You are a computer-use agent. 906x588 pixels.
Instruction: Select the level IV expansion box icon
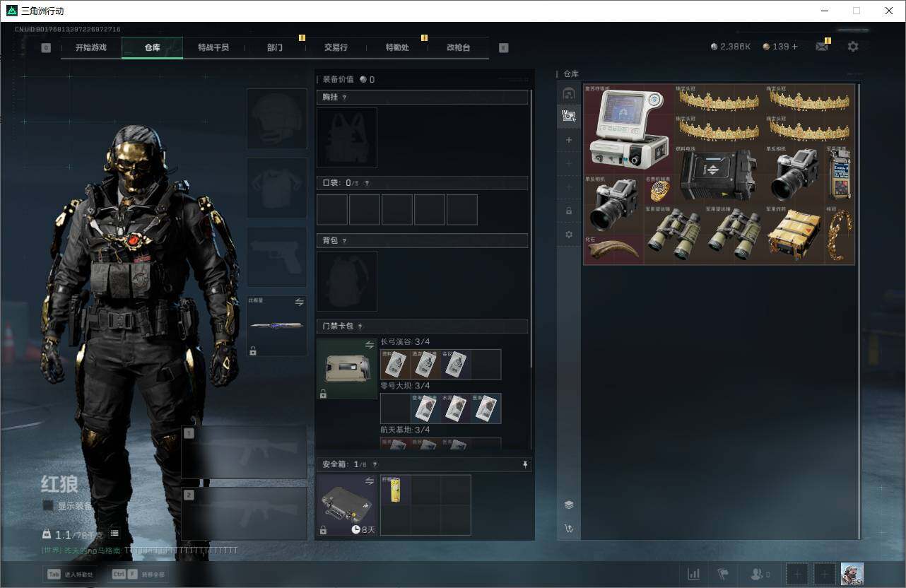pos(569,117)
